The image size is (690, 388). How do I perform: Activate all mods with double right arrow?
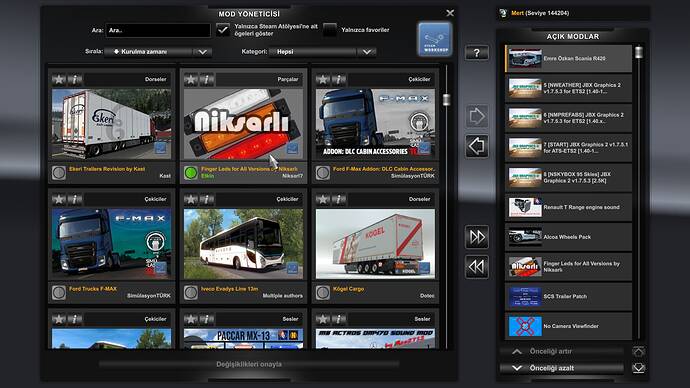[477, 237]
